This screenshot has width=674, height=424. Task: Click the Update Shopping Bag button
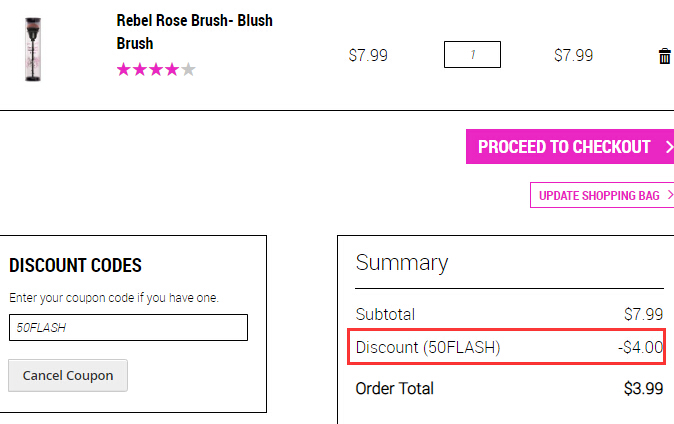point(602,195)
